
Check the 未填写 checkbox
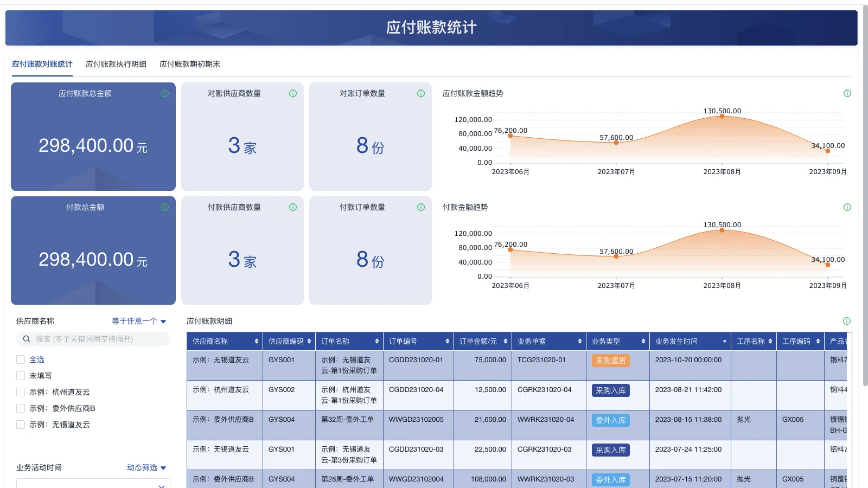pos(20,375)
